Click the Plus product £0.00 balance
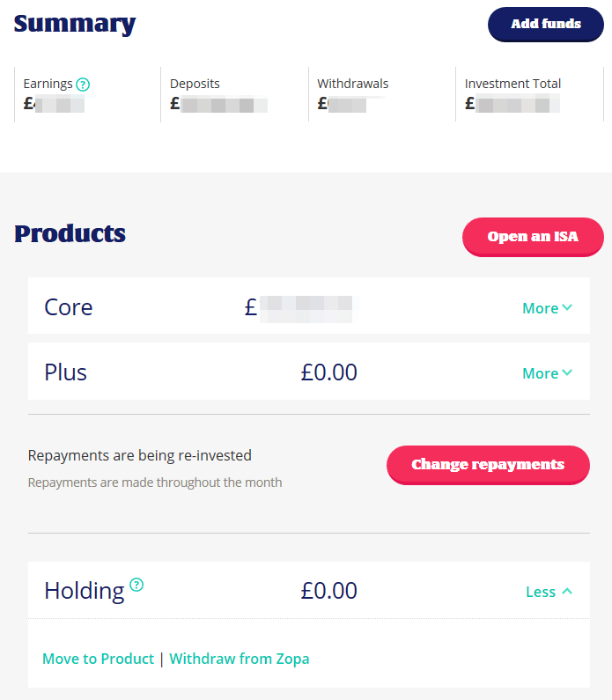This screenshot has height=700, width=612. (x=328, y=372)
